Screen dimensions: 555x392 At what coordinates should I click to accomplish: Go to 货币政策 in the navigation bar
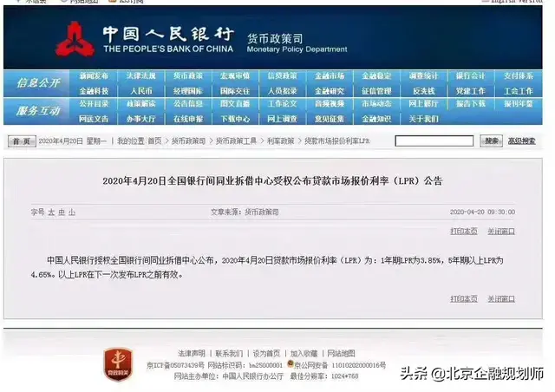(x=188, y=76)
